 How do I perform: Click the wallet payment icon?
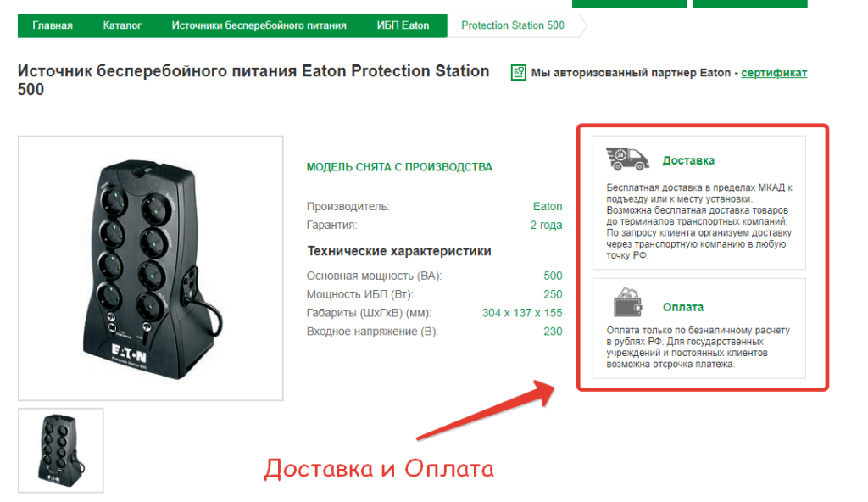click(x=627, y=303)
